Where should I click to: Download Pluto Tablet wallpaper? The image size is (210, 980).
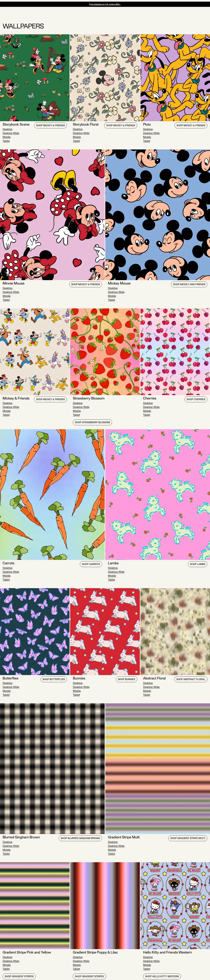click(146, 141)
